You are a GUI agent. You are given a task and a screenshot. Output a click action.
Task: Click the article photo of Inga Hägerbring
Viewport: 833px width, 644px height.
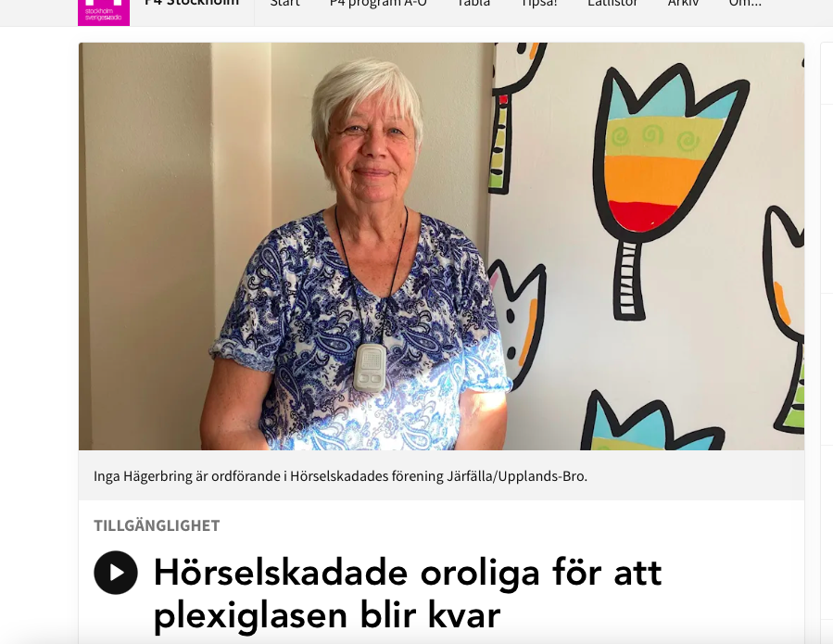coord(441,246)
